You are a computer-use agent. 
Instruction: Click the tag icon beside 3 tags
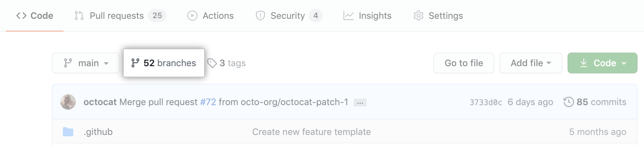[212, 63]
